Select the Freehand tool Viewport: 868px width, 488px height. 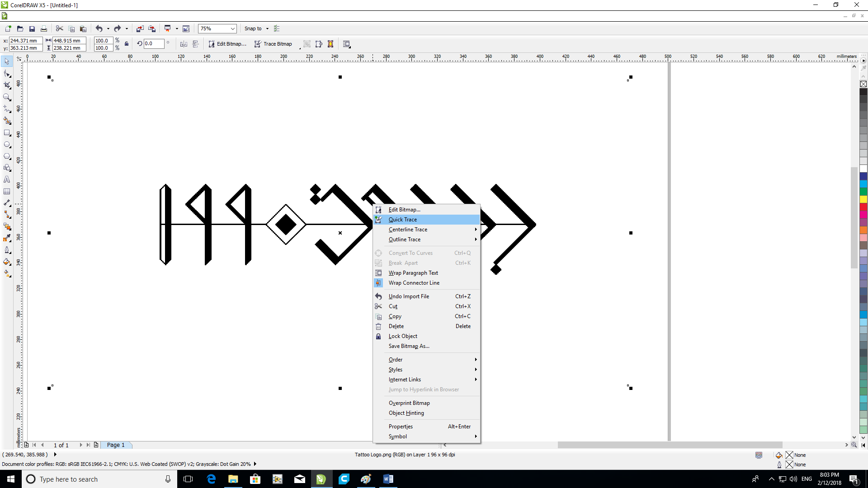[x=7, y=109]
